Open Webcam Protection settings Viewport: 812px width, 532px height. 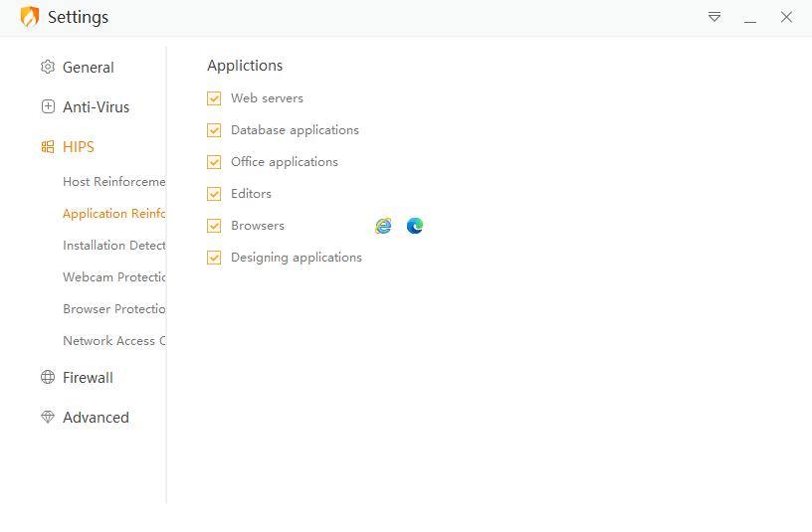pyautogui.click(x=113, y=277)
